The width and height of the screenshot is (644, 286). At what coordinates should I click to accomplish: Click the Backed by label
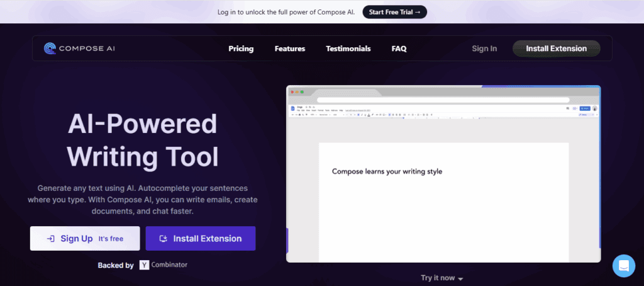click(116, 265)
